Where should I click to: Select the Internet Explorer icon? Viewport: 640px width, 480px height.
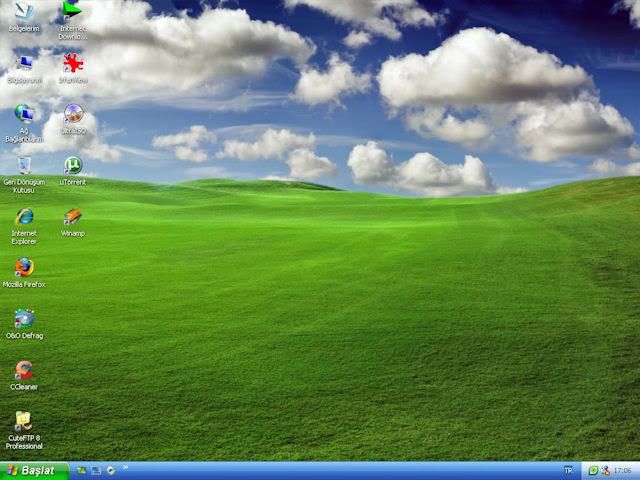[24, 217]
